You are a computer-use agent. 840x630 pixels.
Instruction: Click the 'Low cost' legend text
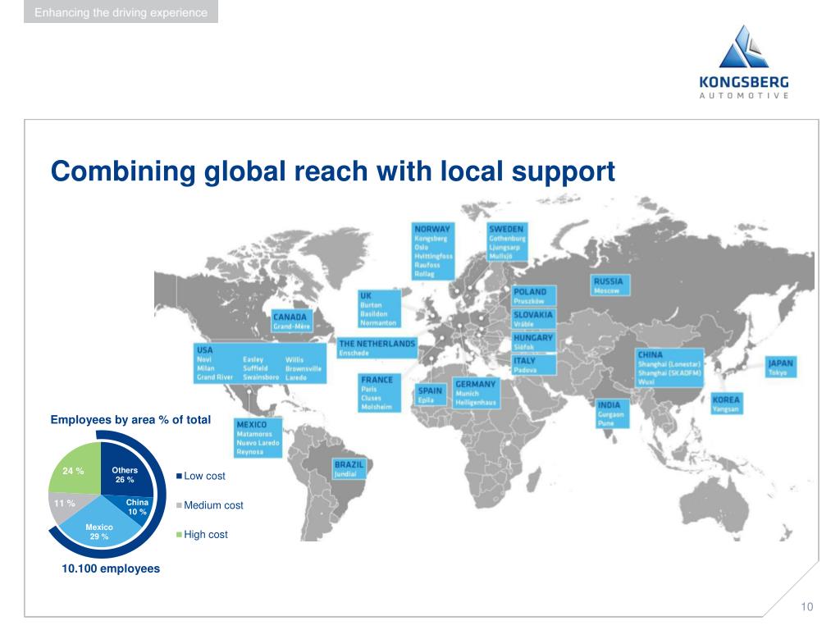click(x=204, y=476)
